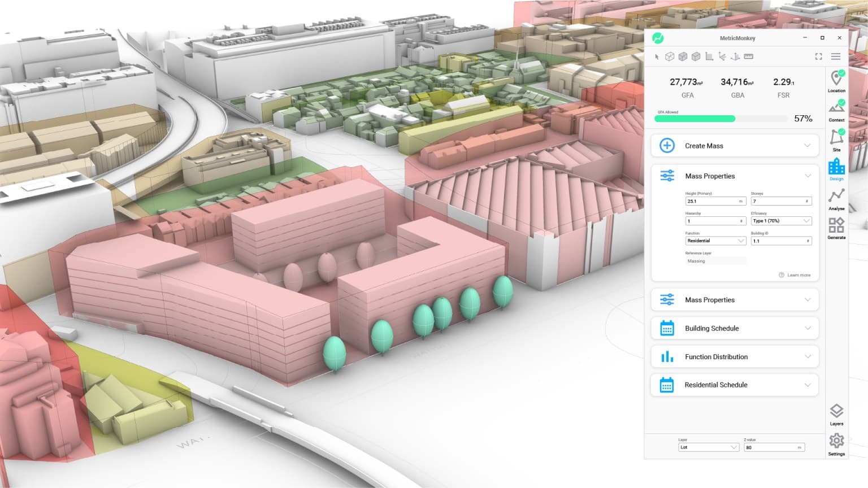Click the Learn more link
Viewport: 868px width, 488px height.
click(798, 275)
